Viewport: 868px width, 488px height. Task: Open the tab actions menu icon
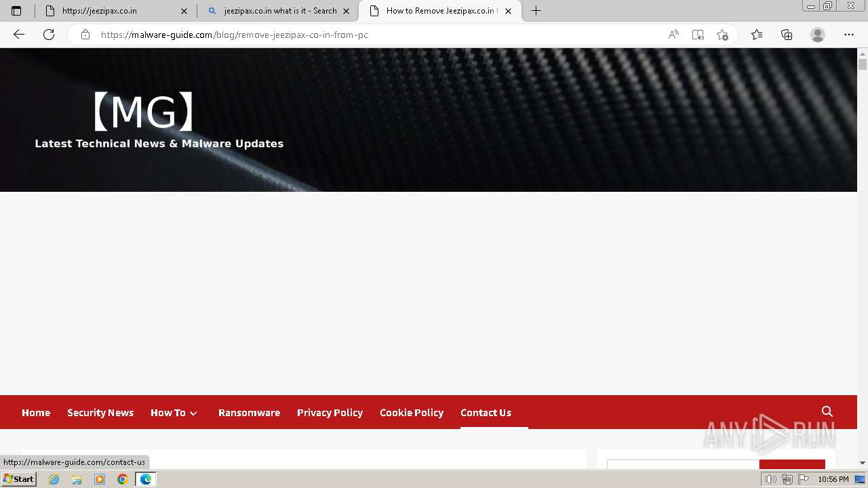[16, 11]
